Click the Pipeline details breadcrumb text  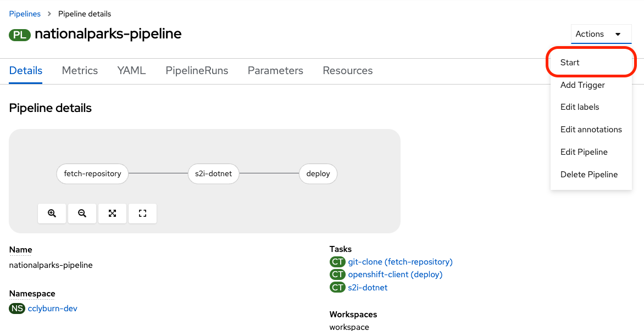pyautogui.click(x=85, y=14)
